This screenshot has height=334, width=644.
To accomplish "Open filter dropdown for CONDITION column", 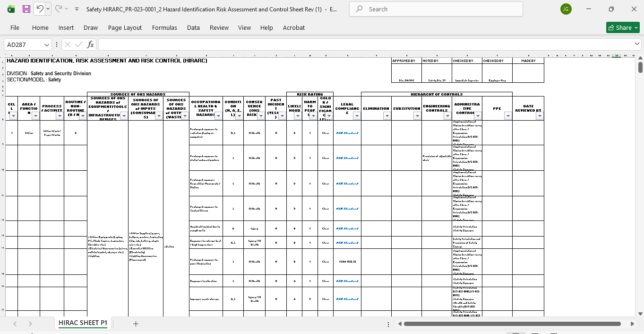I will [239, 116].
